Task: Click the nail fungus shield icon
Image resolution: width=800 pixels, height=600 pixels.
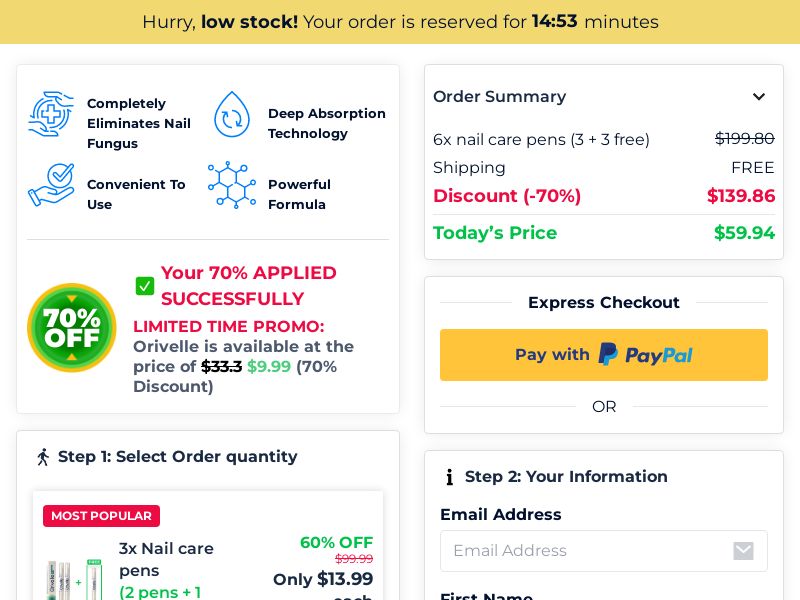Action: click(x=51, y=114)
